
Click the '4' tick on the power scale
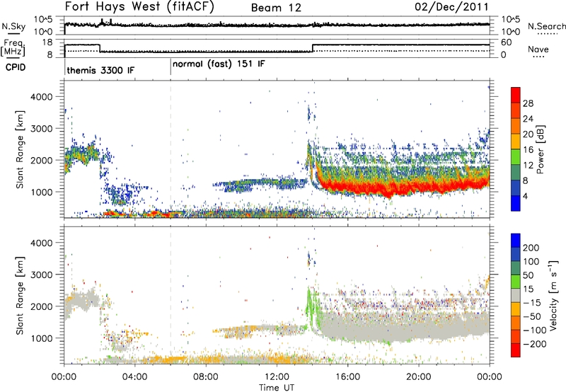[x=525, y=197]
